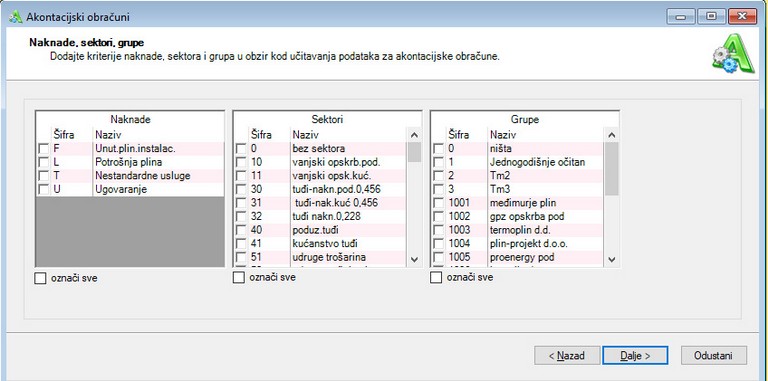Click the Sektori list scroll down arrow
The height and width of the screenshot is (381, 768).
(x=414, y=259)
